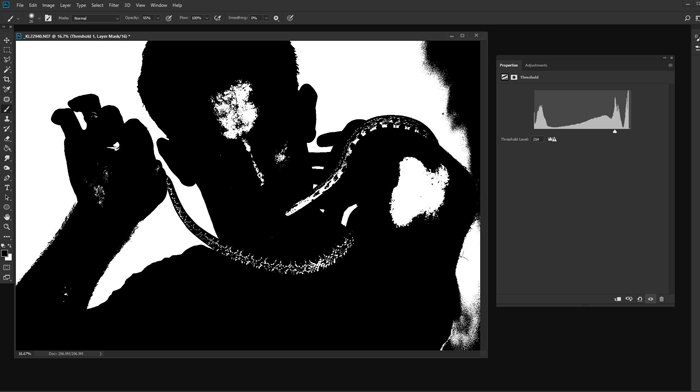
Task: Switch foreground and background colors
Action: (9, 246)
